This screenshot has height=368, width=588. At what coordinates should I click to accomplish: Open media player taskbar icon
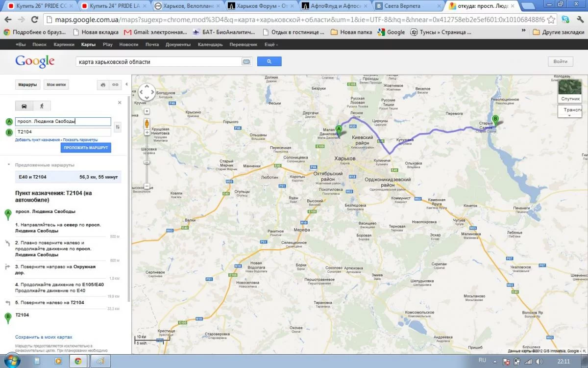[x=58, y=361]
